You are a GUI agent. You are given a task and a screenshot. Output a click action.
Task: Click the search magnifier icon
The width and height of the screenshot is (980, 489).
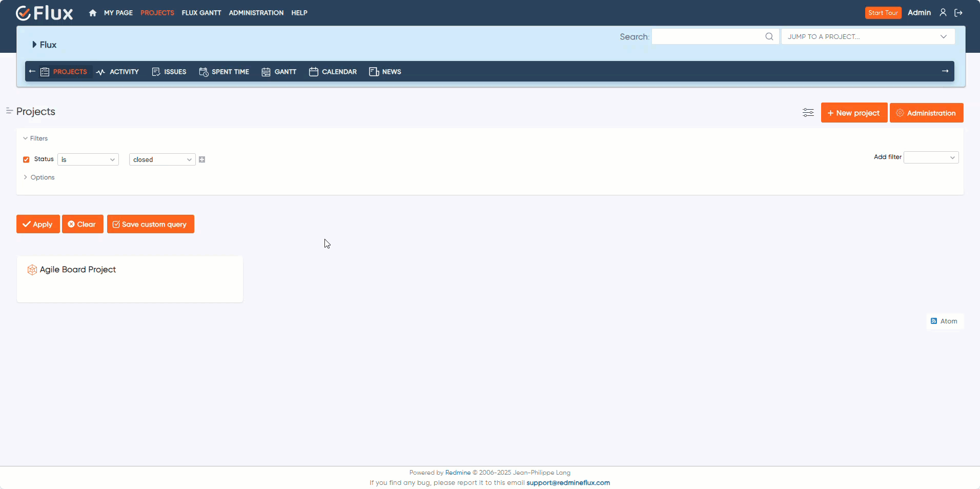pos(769,36)
